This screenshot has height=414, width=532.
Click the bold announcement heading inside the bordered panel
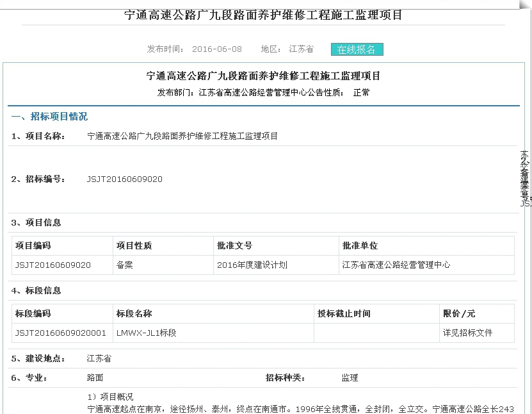(x=263, y=76)
